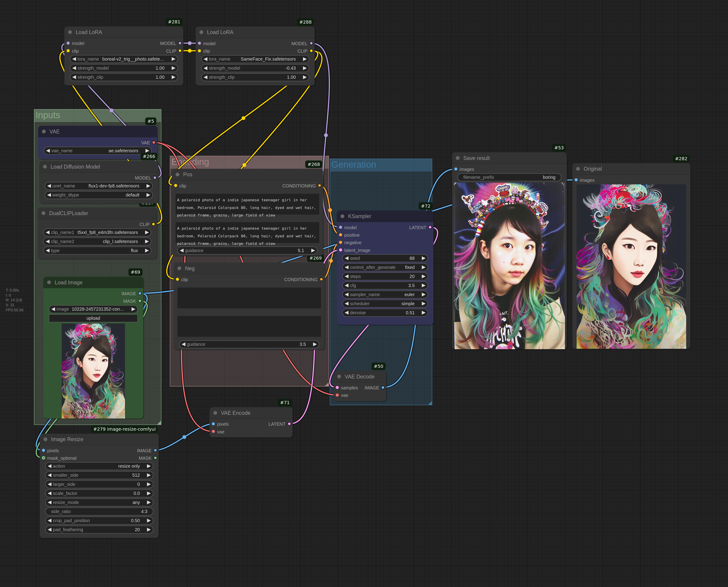728x587 pixels.
Task: Open the action resize only combo
Action: click(99, 466)
